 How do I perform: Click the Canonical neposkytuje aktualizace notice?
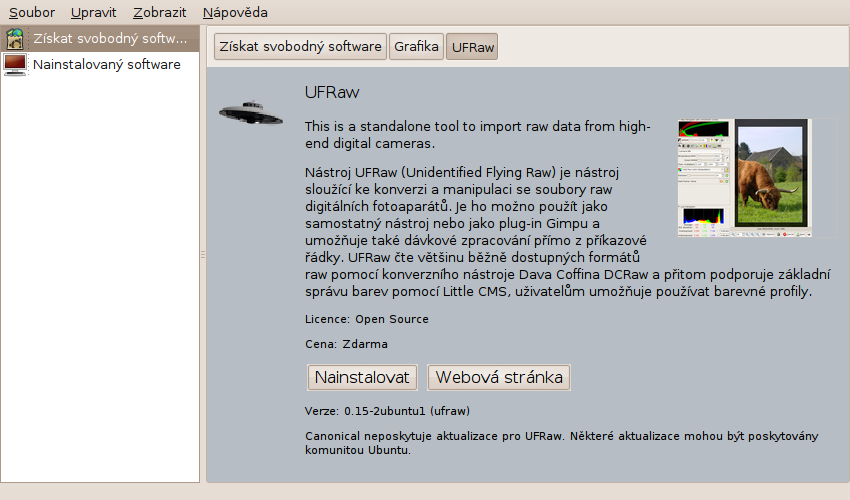click(561, 443)
